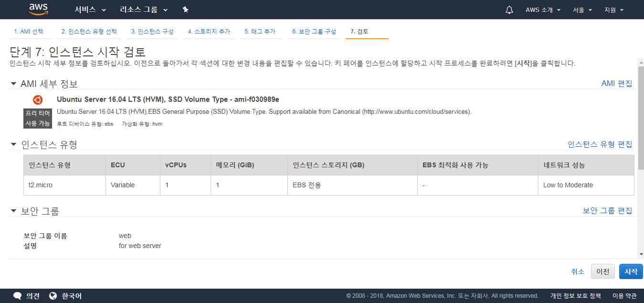644x303 pixels.
Task: Go to step 1. AMI 선택
Action: click(29, 32)
